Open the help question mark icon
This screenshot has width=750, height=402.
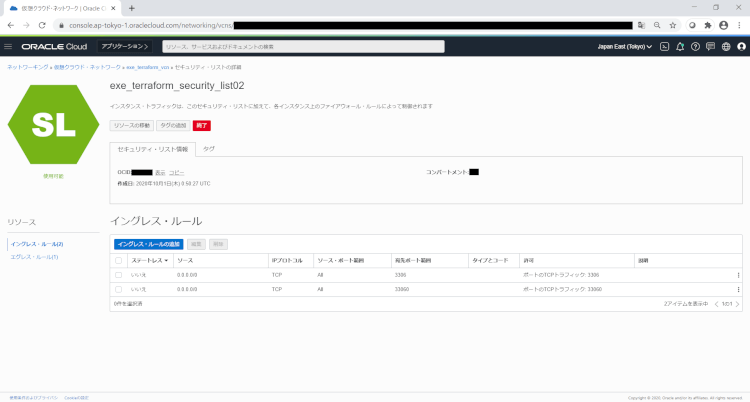(x=695, y=46)
